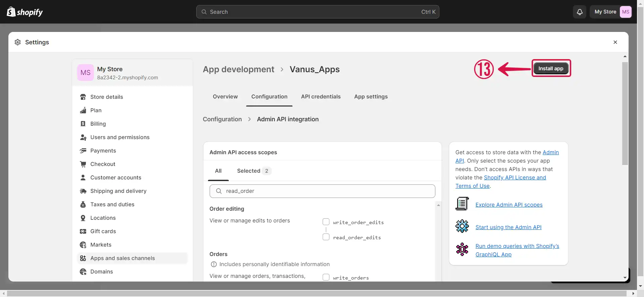Image resolution: width=644 pixels, height=297 pixels.
Task: Click the settings panel vertical scrollbar
Action: point(625,113)
